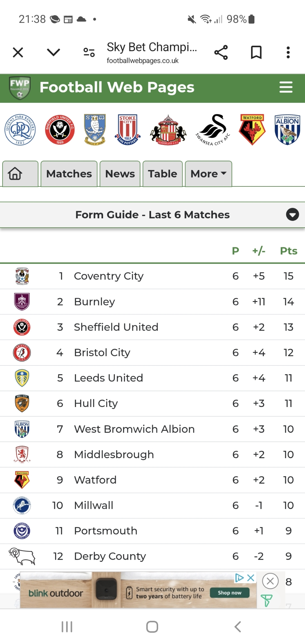
Task: Open the hamburger menu in green header
Action: (286, 87)
